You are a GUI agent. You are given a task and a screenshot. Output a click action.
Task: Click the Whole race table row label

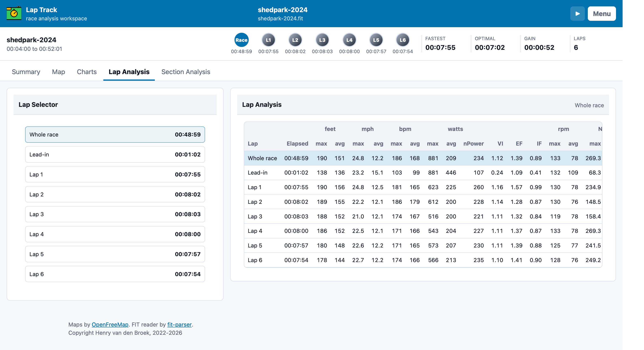click(x=262, y=158)
